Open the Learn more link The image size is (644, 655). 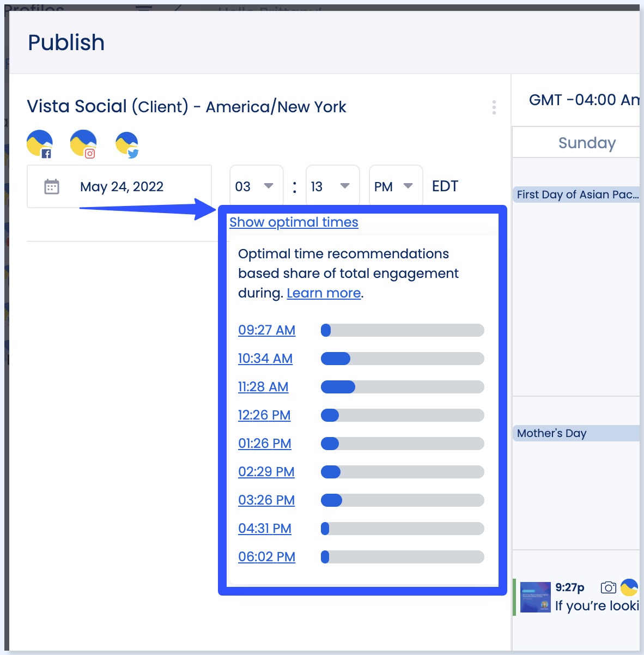[x=323, y=293]
